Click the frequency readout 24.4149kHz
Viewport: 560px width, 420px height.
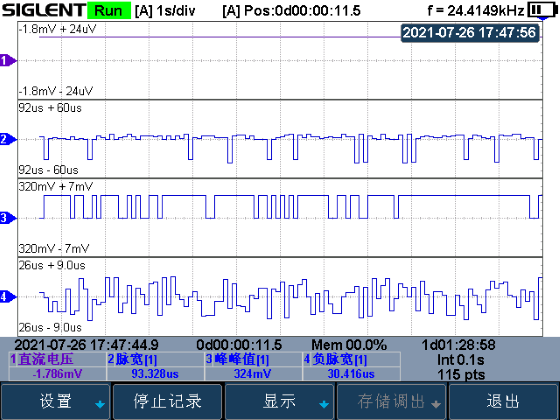[x=476, y=11]
